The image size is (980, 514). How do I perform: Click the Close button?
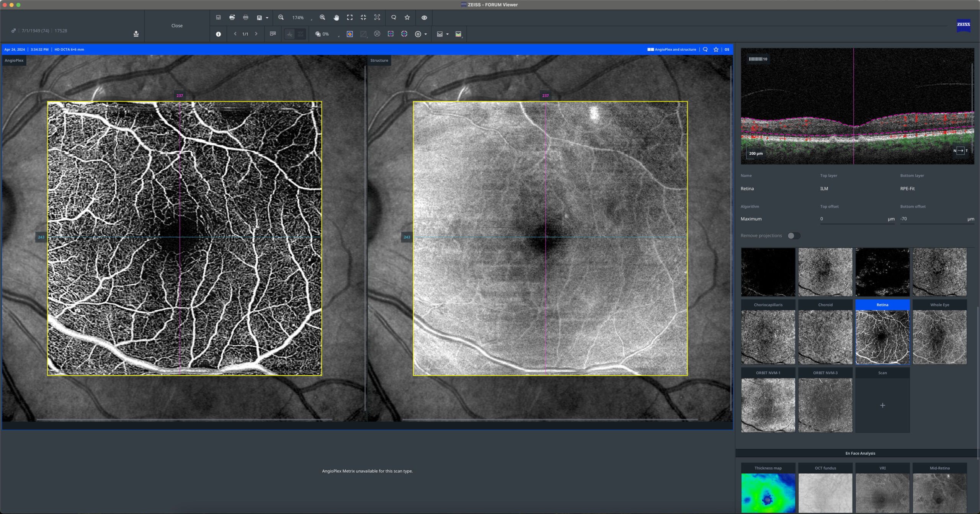point(177,26)
